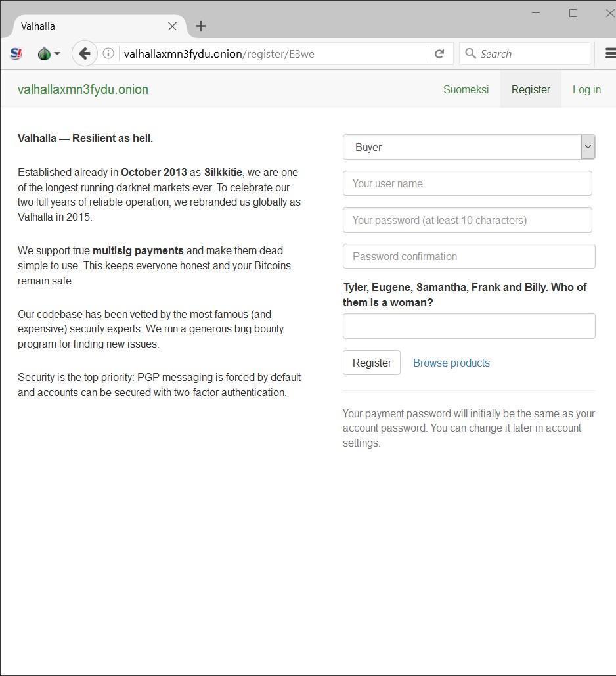Expand the Buyer account type dropdown

coord(469,147)
